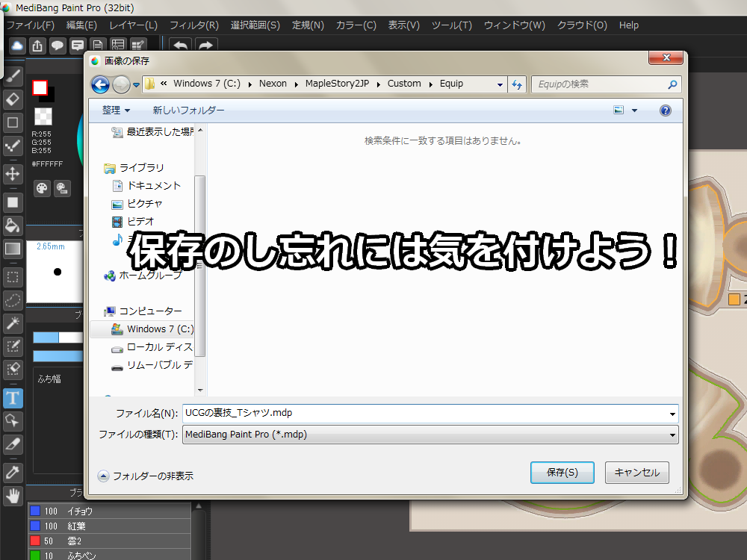Click the キャンセル button
The width and height of the screenshot is (747, 560).
(x=637, y=473)
